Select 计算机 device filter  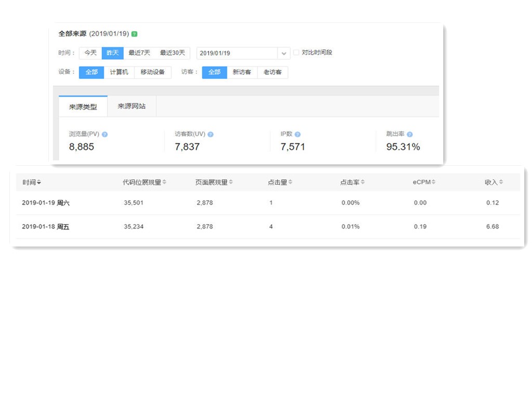tap(119, 72)
